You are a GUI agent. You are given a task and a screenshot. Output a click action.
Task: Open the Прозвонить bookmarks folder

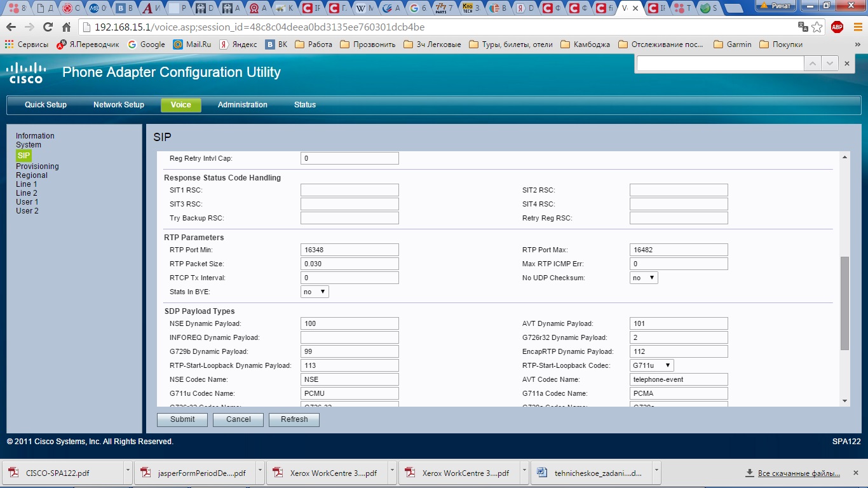[368, 44]
